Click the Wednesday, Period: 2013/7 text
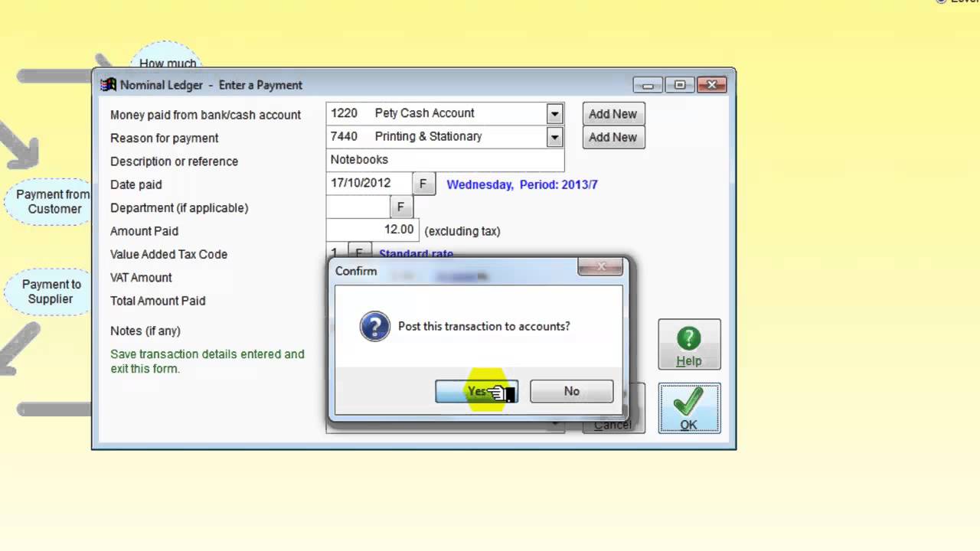980x551 pixels. click(522, 184)
